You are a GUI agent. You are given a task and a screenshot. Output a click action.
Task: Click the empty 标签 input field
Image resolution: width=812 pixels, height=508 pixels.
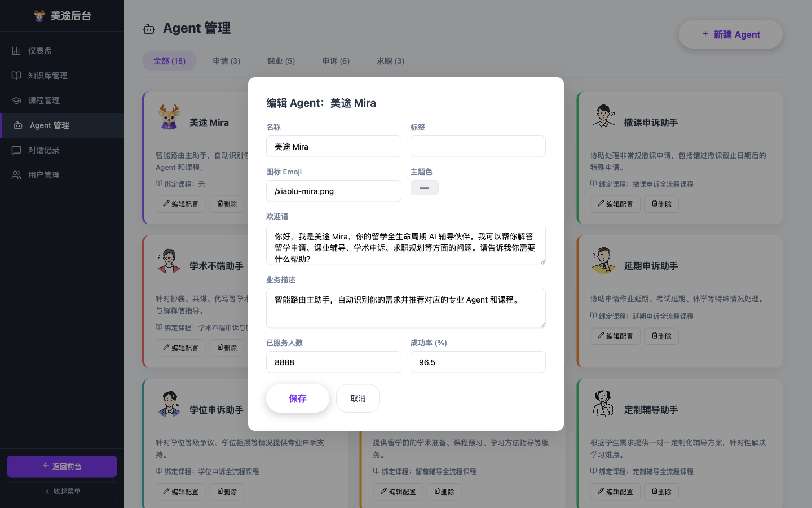click(x=478, y=146)
